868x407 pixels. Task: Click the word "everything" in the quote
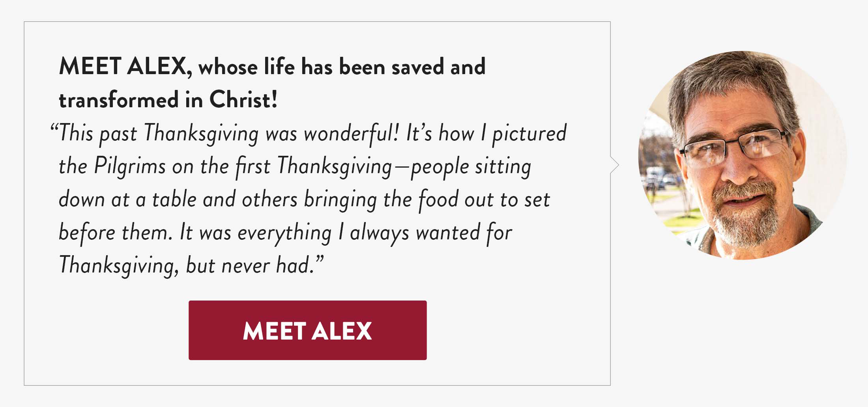tap(284, 233)
